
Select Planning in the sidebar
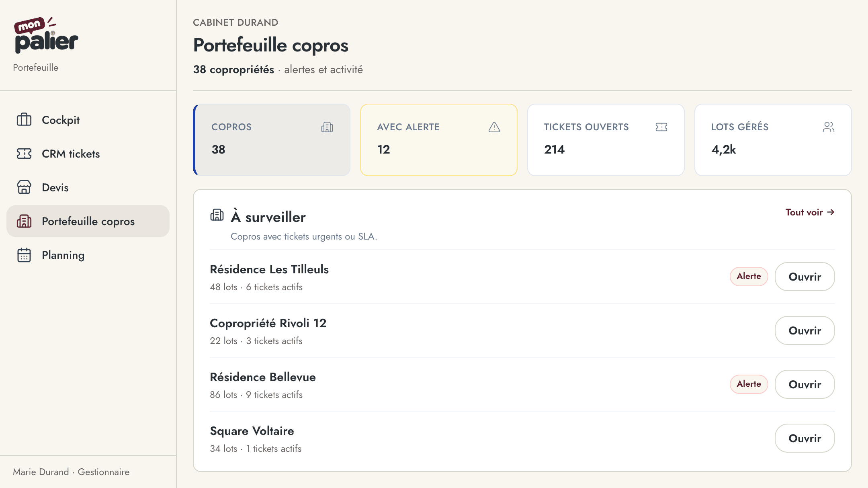click(88, 255)
